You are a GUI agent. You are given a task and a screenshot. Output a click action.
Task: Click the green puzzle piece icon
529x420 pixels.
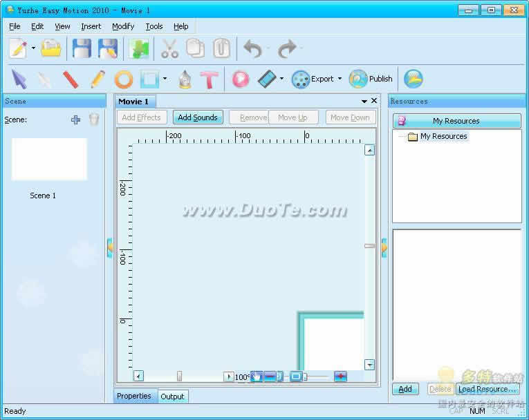(139, 49)
